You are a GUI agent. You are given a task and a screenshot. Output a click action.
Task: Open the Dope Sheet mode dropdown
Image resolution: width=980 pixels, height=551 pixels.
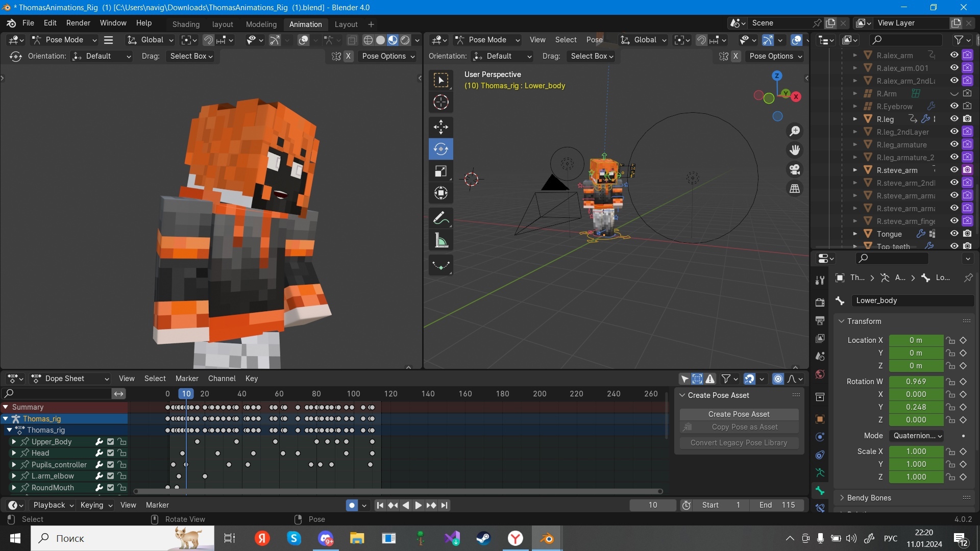click(x=70, y=379)
